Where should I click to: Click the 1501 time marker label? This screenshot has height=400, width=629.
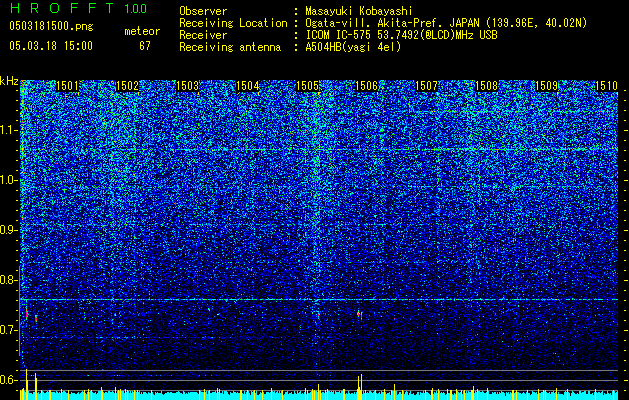(x=67, y=86)
